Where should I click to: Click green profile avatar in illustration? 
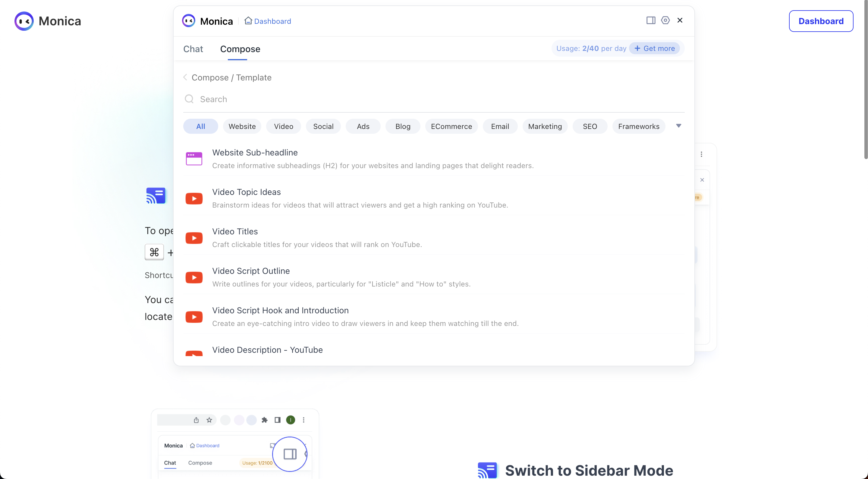(x=291, y=420)
